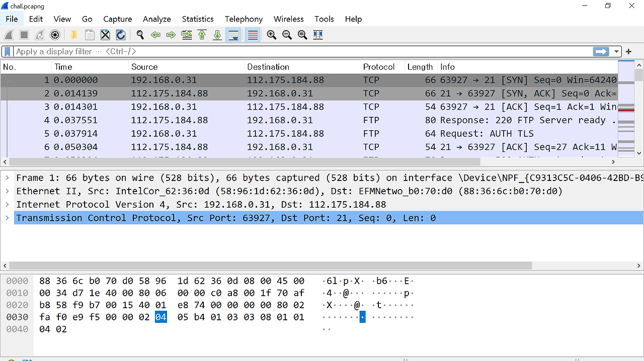
Task: Sort packets by the Protocol column
Action: [382, 67]
